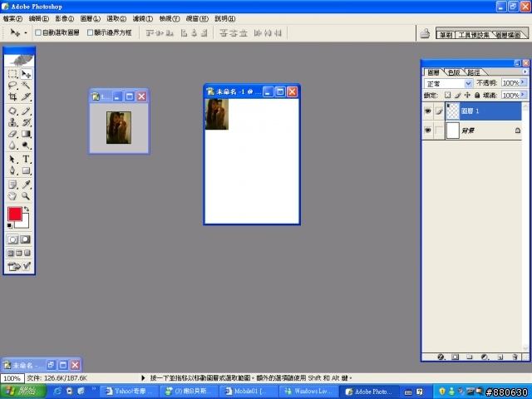Select the Type tool
The image size is (532, 399).
(26, 159)
